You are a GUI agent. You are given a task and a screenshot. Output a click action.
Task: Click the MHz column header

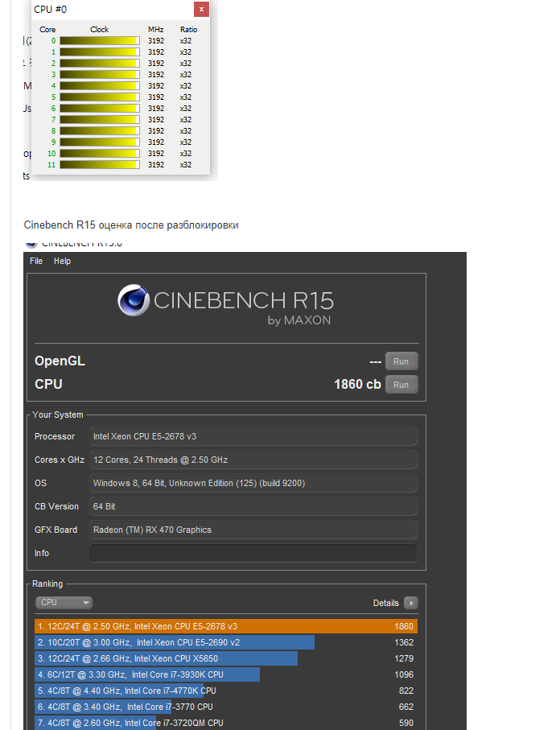click(x=155, y=29)
